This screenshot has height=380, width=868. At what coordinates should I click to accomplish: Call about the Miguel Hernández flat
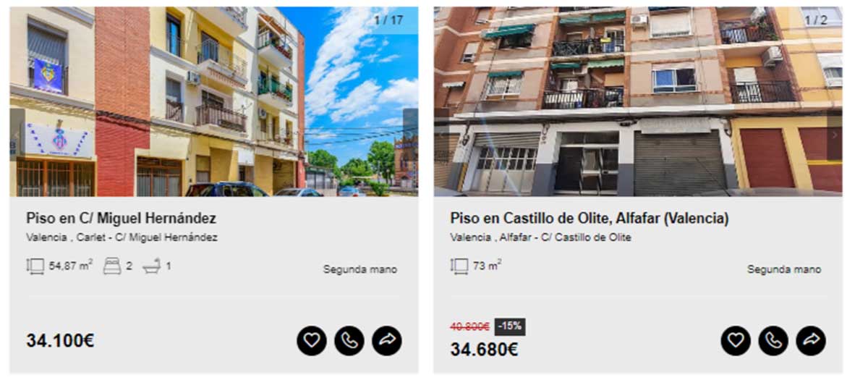[349, 340]
